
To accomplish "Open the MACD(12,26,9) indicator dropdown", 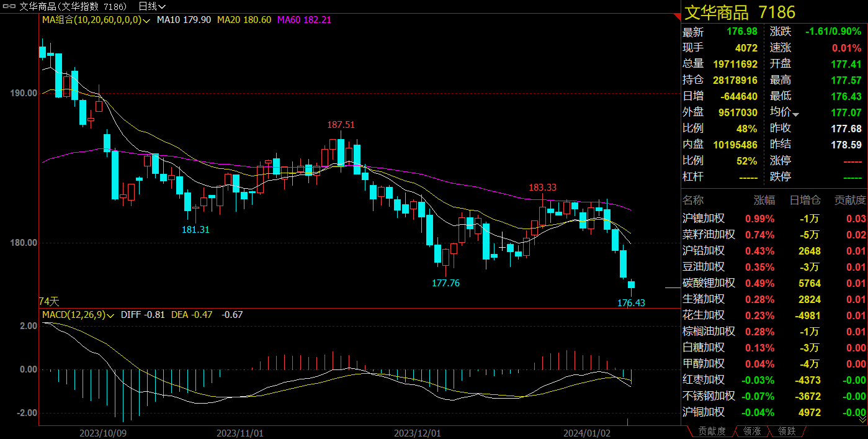I will 78,315.
